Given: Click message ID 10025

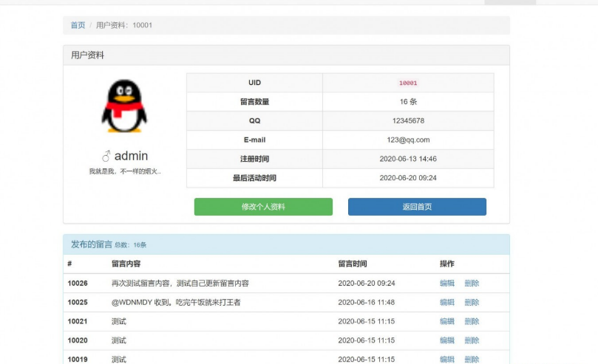Looking at the screenshot, I should coord(78,302).
